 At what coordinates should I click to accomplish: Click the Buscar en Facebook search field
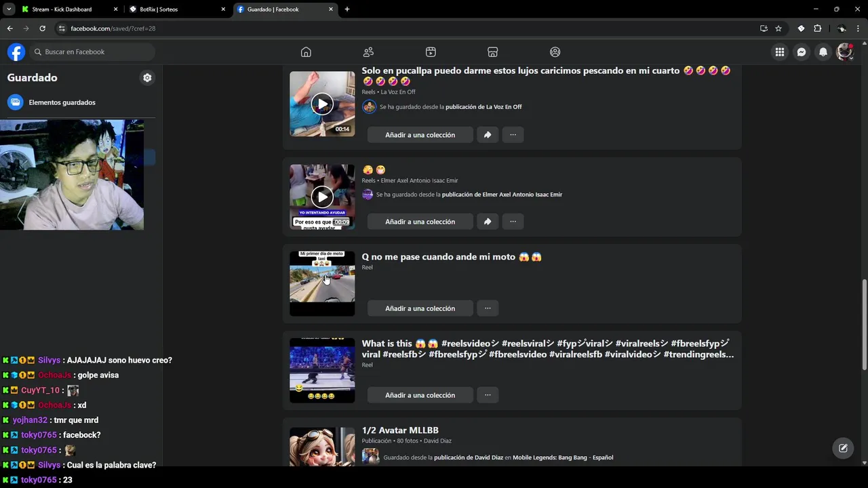(x=92, y=52)
